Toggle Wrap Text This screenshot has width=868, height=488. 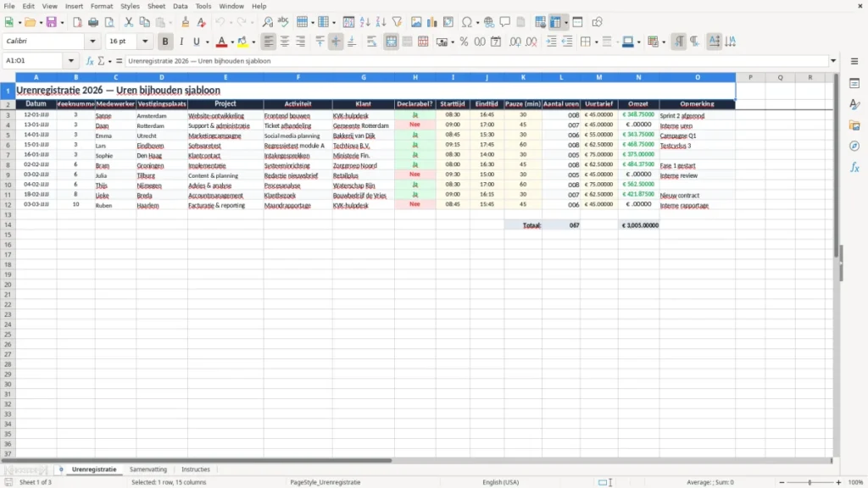[372, 42]
